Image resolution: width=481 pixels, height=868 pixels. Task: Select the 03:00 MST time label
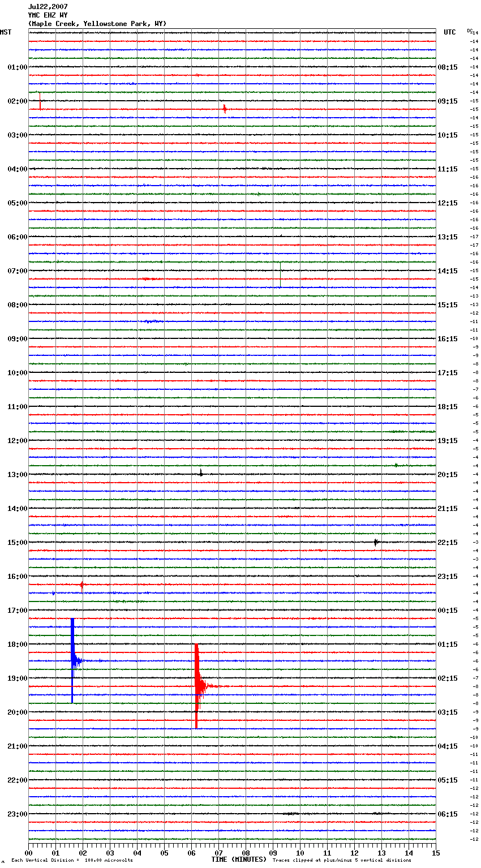coord(17,135)
